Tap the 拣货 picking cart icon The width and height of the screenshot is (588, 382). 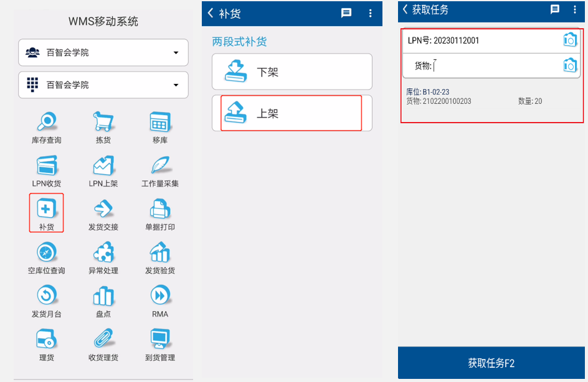point(103,122)
